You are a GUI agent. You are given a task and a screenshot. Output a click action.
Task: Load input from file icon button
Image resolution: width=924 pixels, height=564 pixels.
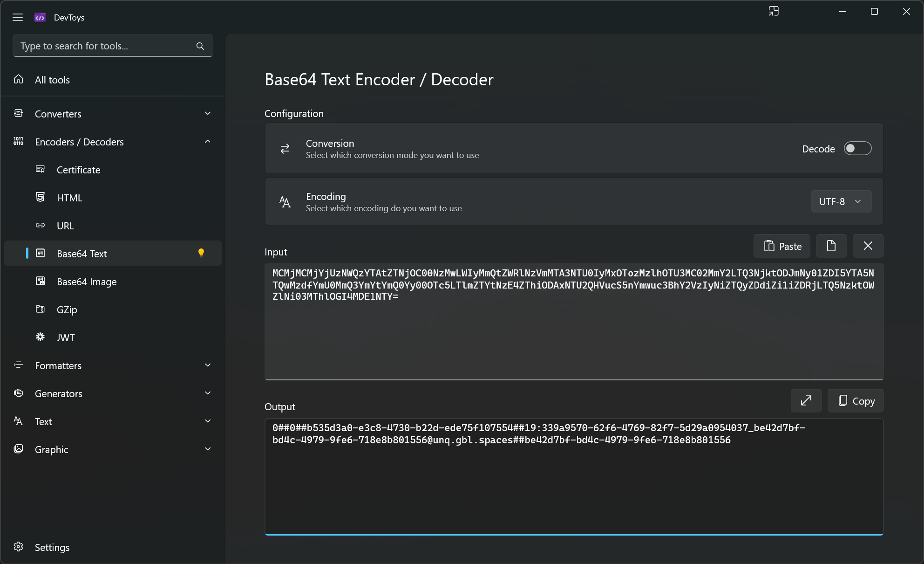pos(831,246)
